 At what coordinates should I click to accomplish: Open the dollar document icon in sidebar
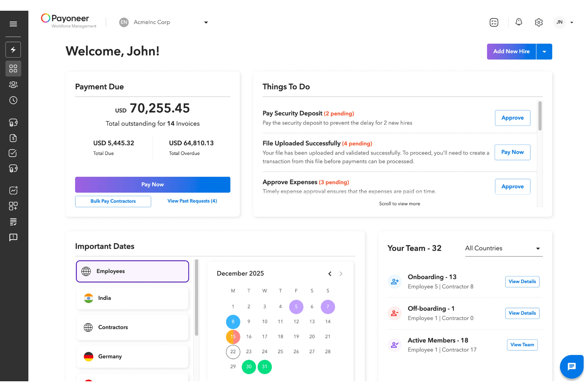click(x=13, y=138)
